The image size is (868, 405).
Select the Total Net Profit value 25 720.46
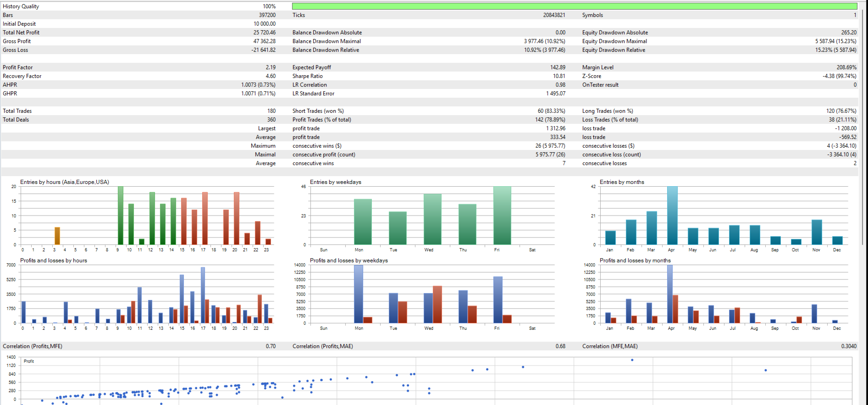click(265, 33)
